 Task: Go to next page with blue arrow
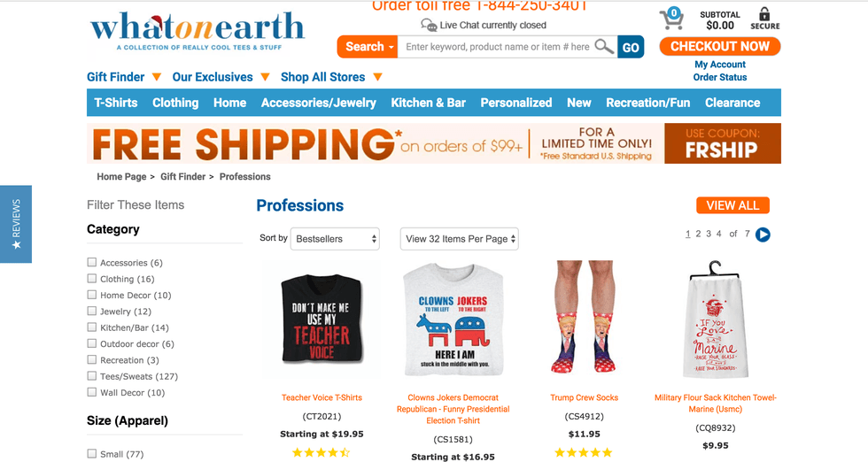pos(763,235)
